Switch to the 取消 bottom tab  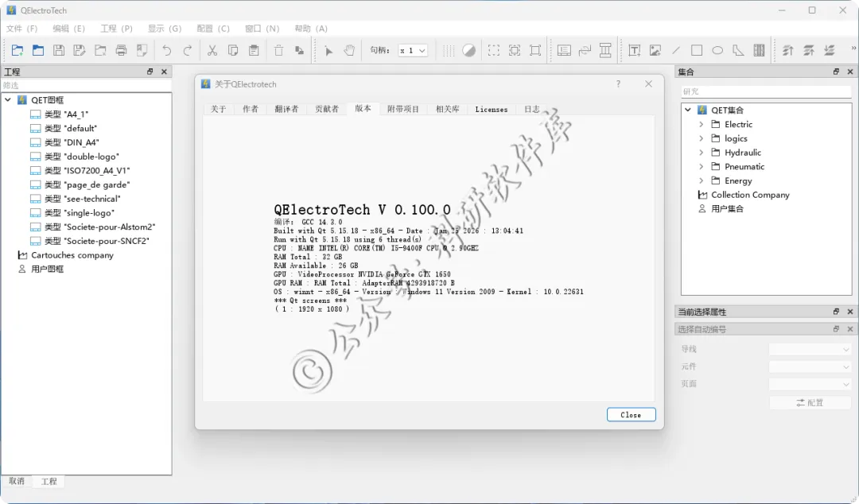[x=17, y=481]
